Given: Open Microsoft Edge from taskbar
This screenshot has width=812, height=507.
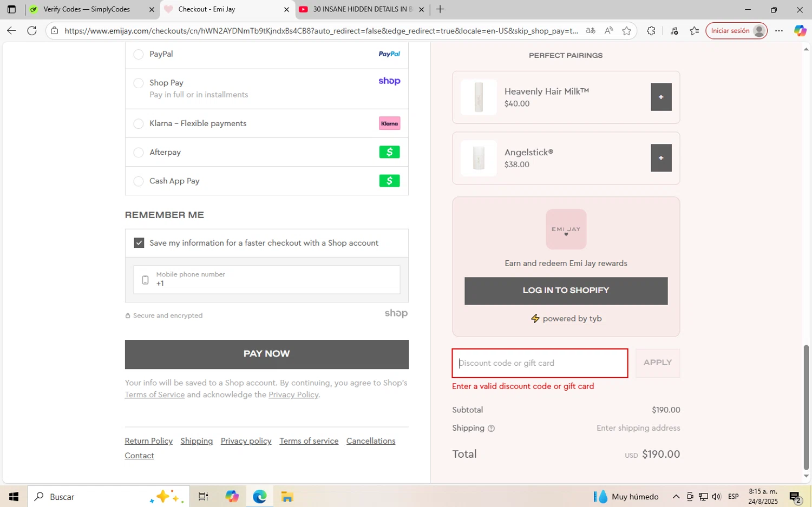Looking at the screenshot, I should [x=260, y=497].
